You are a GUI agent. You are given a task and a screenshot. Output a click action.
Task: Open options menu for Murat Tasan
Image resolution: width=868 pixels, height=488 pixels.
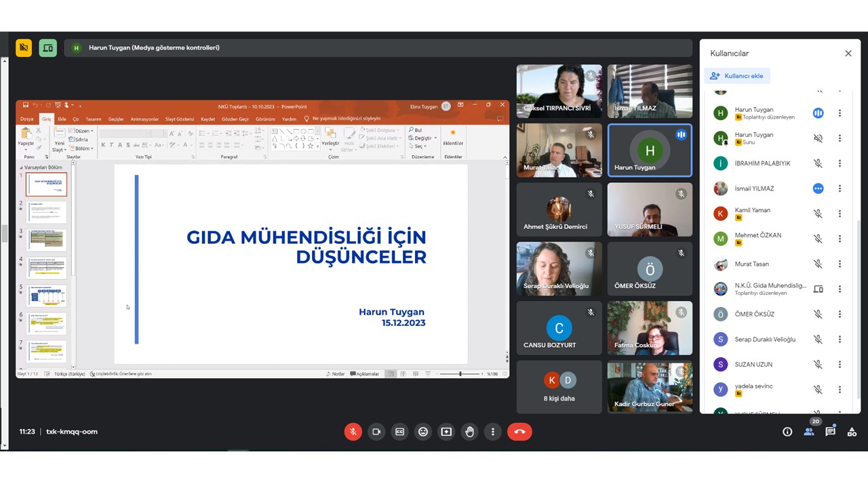tap(840, 264)
